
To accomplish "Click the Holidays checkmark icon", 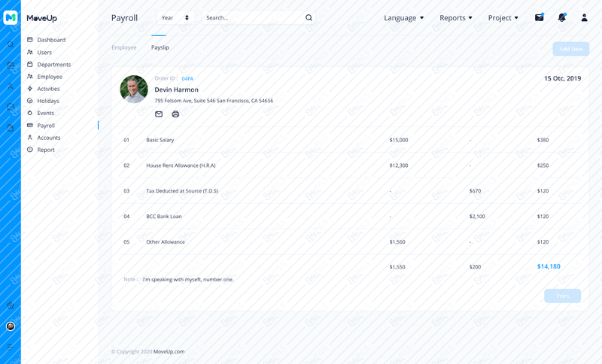I will point(30,101).
